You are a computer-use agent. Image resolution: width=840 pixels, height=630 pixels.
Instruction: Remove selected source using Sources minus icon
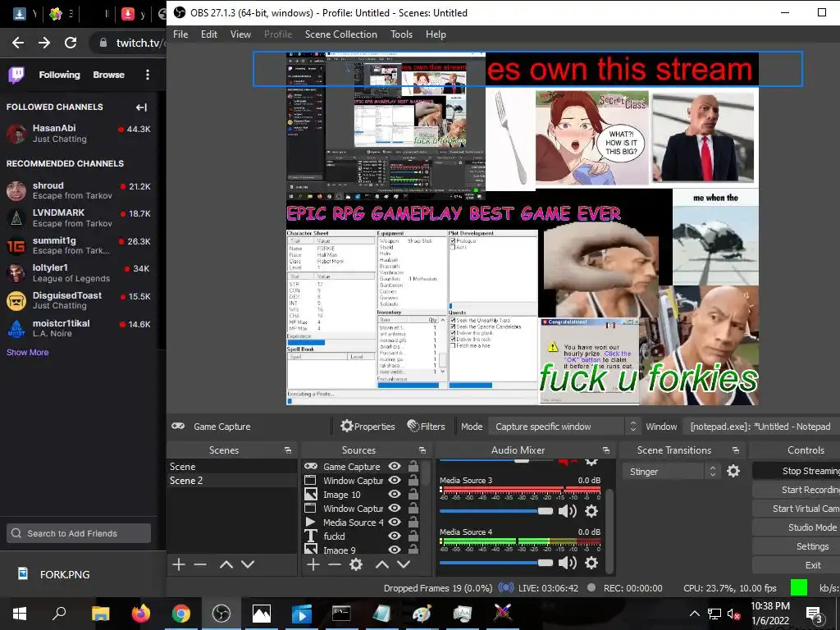click(335, 564)
